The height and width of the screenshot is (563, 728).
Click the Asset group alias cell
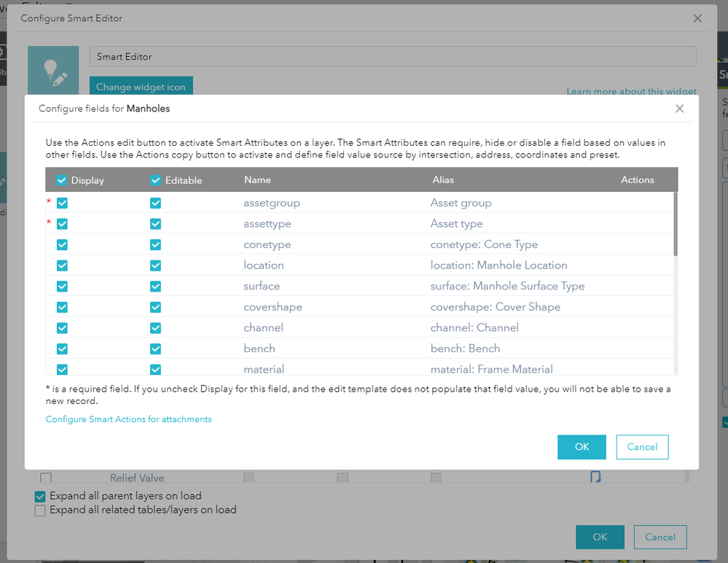(461, 203)
